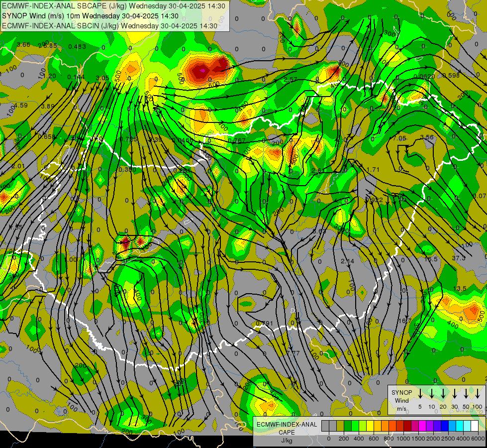Click the 4.59 value on the map
487x448 pixels.
coord(21,105)
